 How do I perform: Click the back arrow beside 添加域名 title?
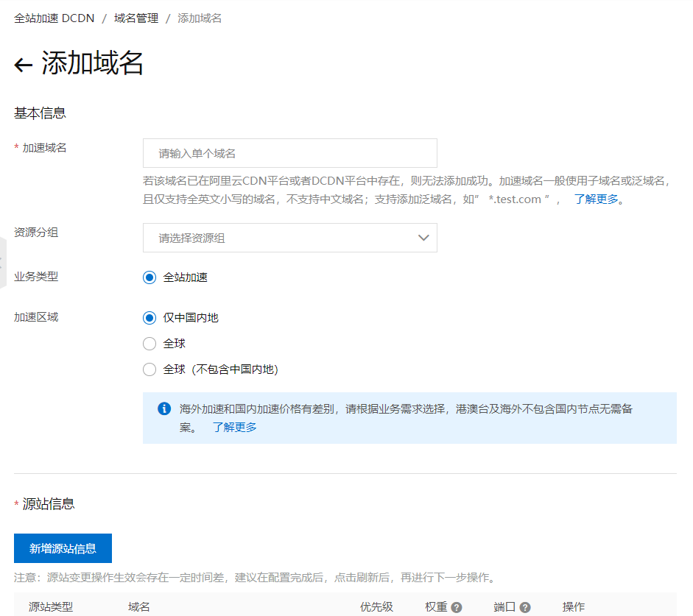click(24, 65)
